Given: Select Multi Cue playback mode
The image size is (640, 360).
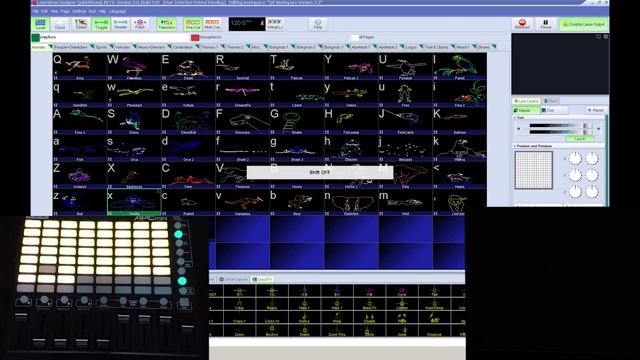Looking at the screenshot, I should pos(212,24).
